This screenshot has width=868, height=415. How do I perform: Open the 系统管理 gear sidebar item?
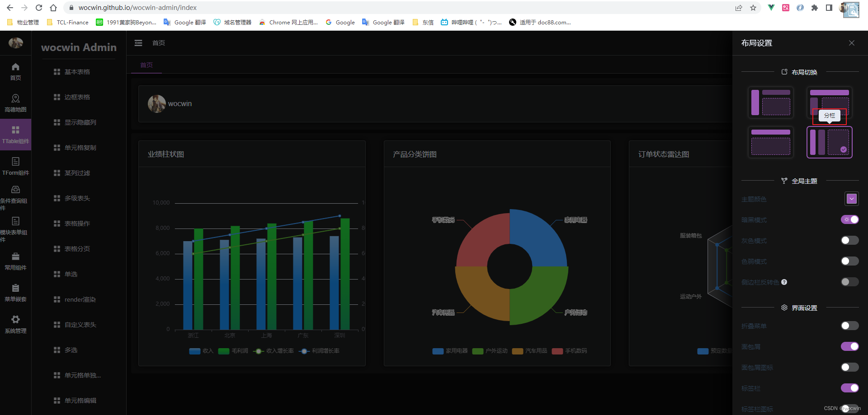coord(15,324)
